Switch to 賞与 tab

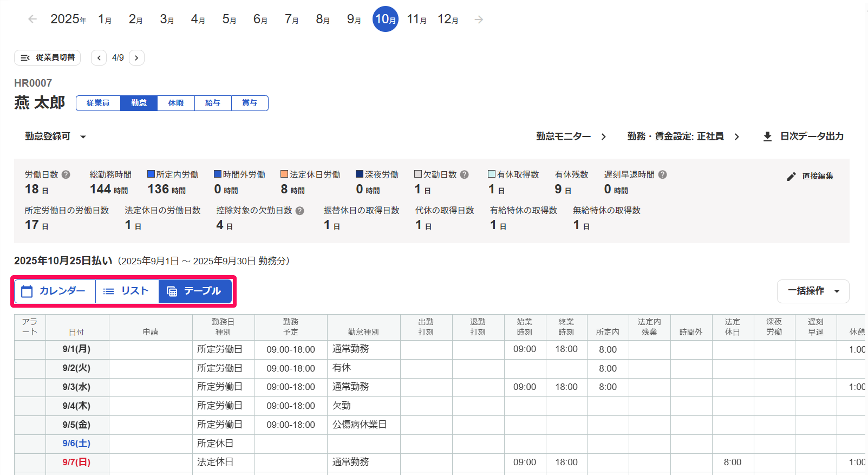250,103
